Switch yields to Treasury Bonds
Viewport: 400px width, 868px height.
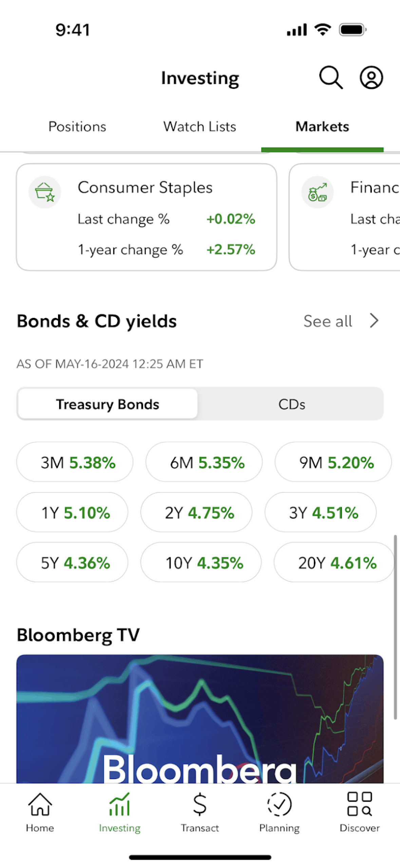[x=108, y=404]
